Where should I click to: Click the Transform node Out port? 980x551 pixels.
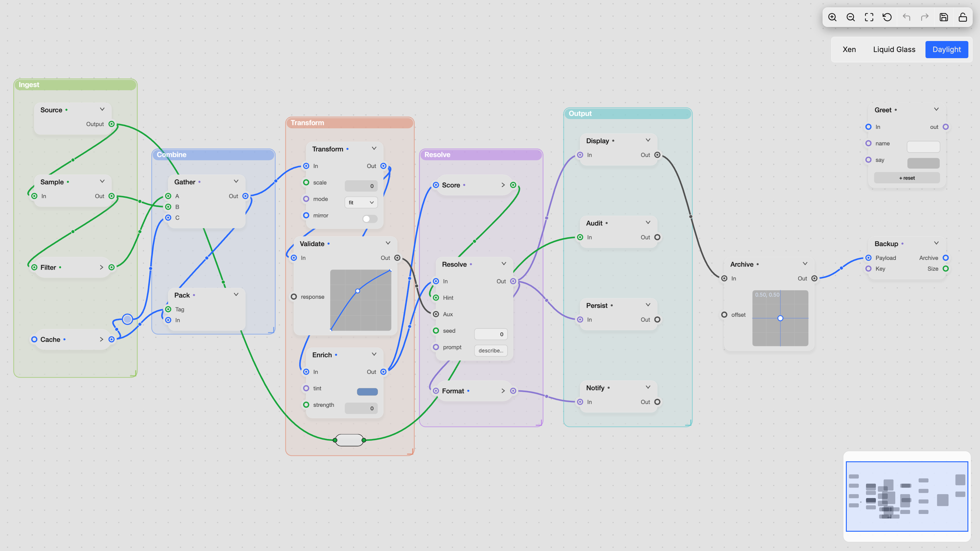pyautogui.click(x=383, y=166)
